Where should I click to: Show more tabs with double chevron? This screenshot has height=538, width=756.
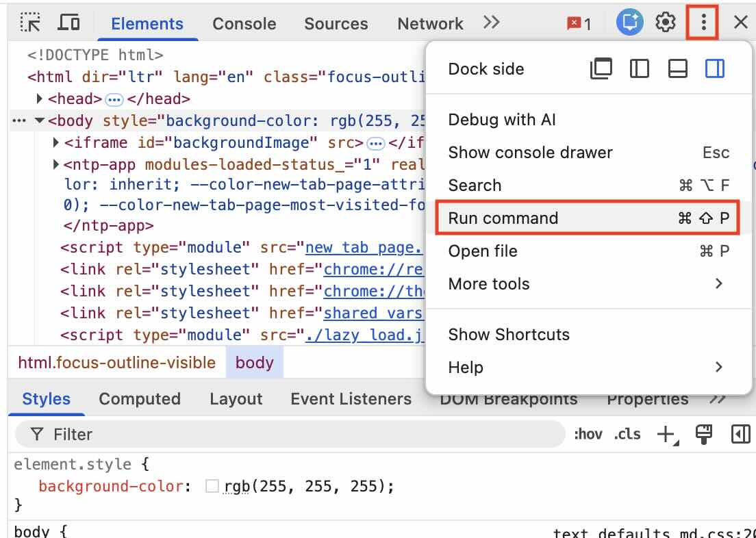[491, 23]
